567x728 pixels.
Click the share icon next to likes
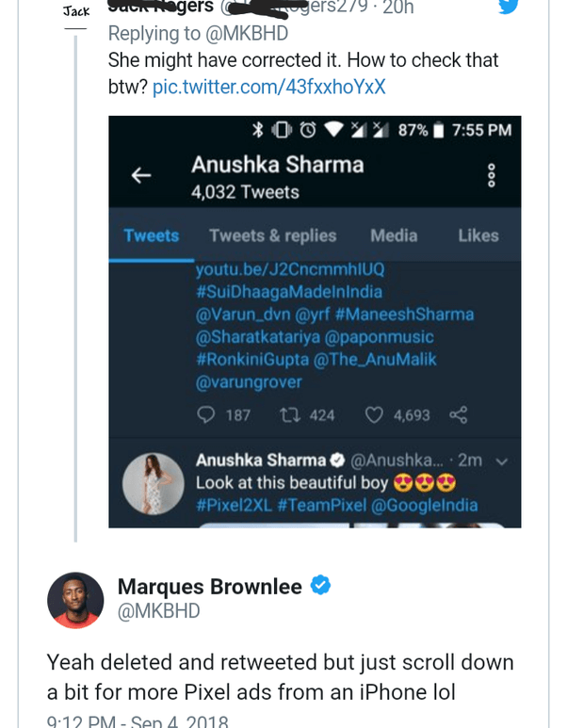(459, 414)
